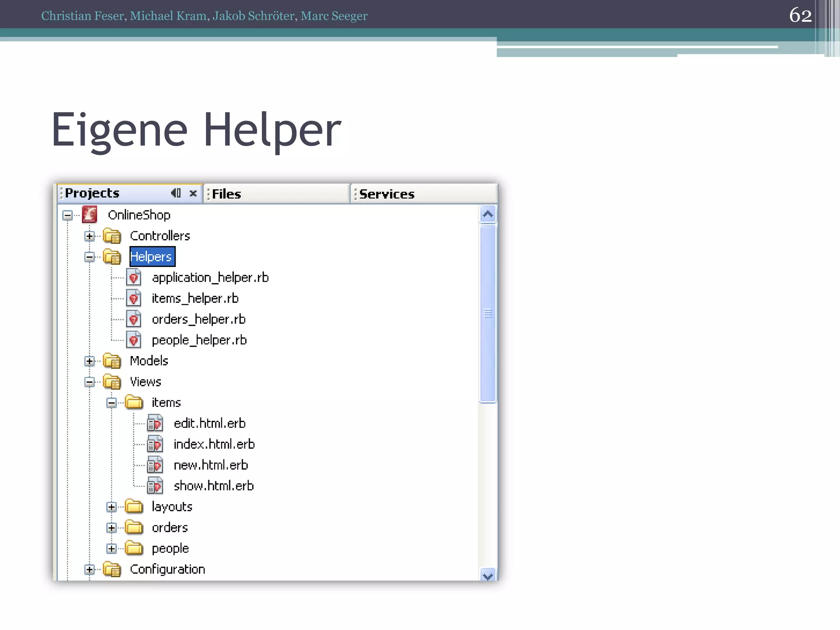Image resolution: width=840 pixels, height=630 pixels.
Task: Click the Configuration folder icon
Action: [112, 569]
